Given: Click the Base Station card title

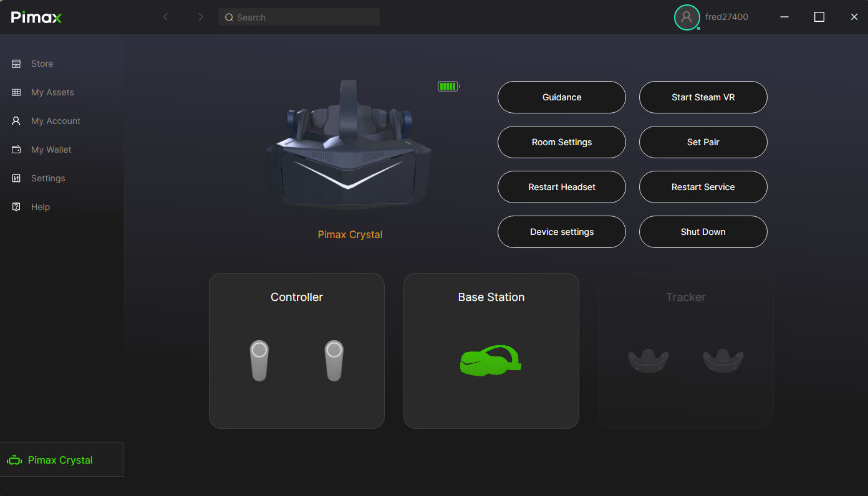Looking at the screenshot, I should click(x=491, y=297).
